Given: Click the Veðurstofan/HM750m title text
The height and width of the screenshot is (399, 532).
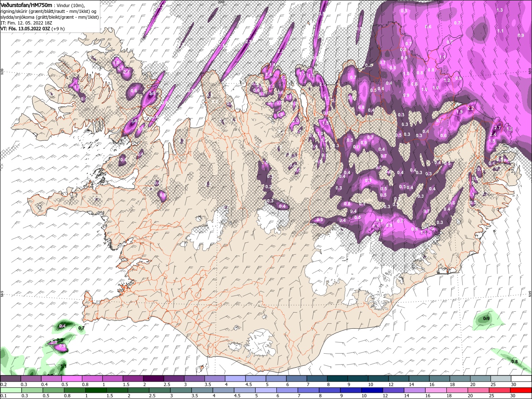Looking at the screenshot, I should pos(26,5).
